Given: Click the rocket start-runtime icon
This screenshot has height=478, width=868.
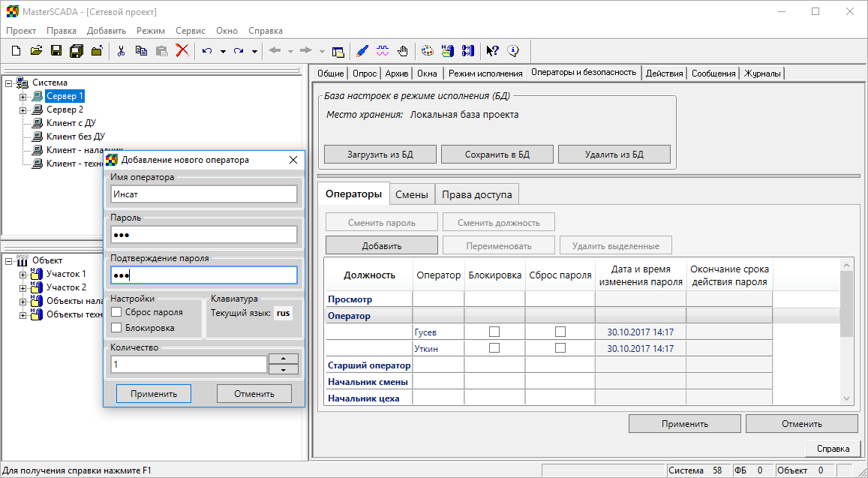Looking at the screenshot, I should pyautogui.click(x=362, y=51).
